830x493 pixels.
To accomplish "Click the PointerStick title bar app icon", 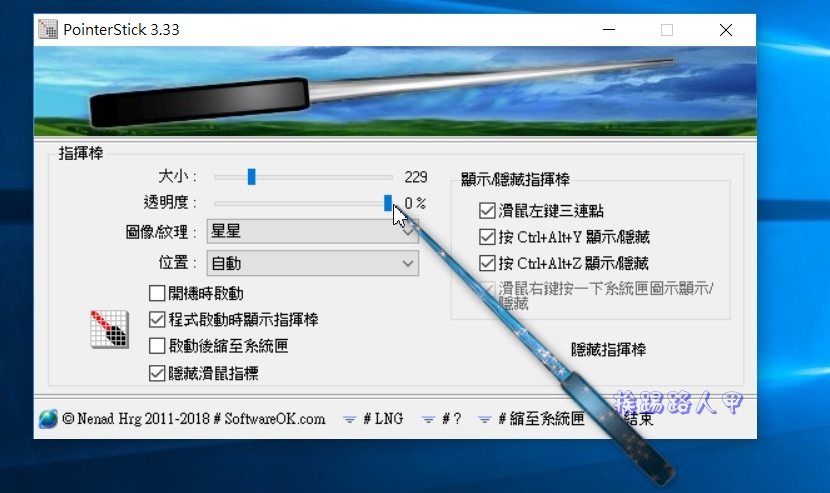I will (48, 29).
